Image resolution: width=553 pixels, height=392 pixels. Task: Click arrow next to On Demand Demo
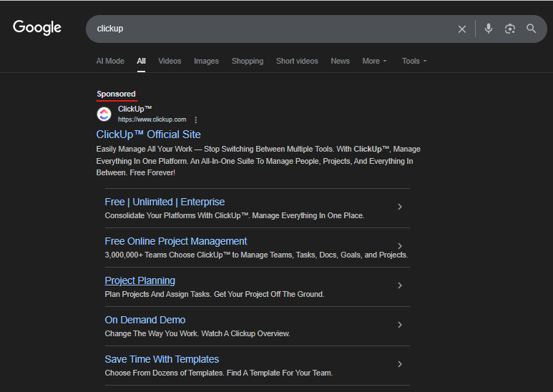coord(399,325)
